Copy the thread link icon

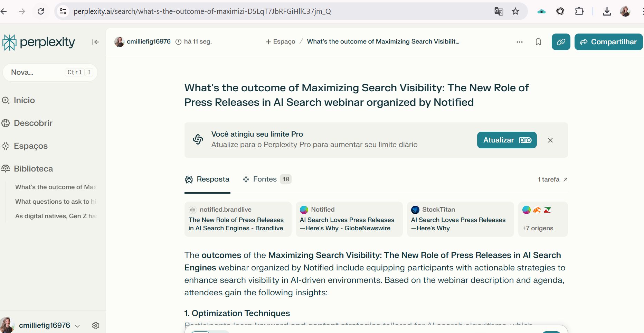pos(561,42)
